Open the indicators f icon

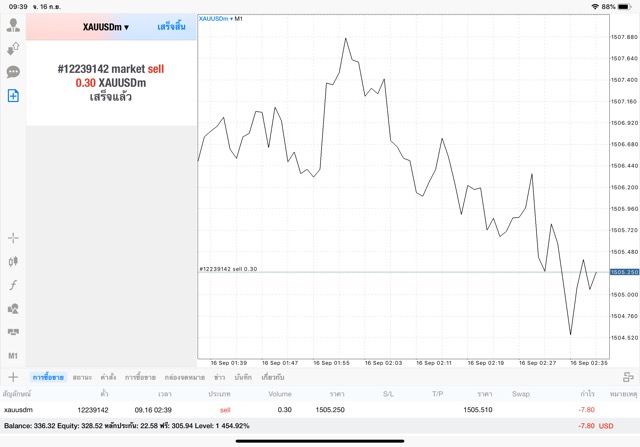click(x=13, y=285)
